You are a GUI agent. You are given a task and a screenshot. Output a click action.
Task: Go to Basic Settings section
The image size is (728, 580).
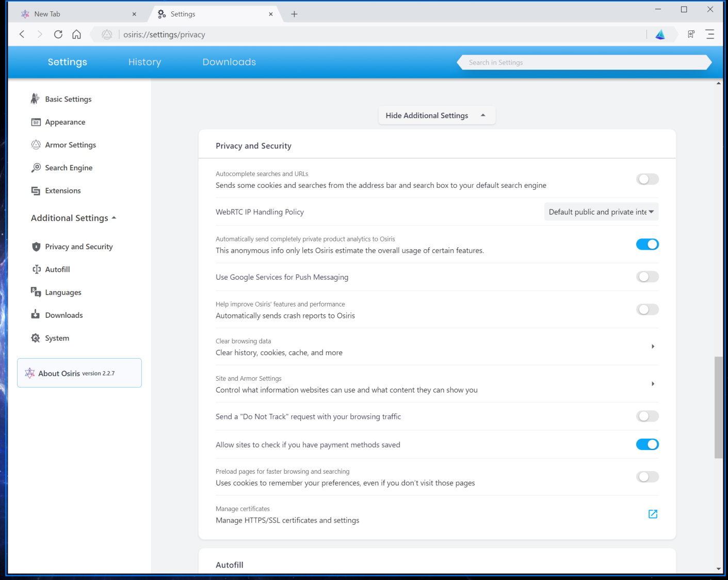68,99
